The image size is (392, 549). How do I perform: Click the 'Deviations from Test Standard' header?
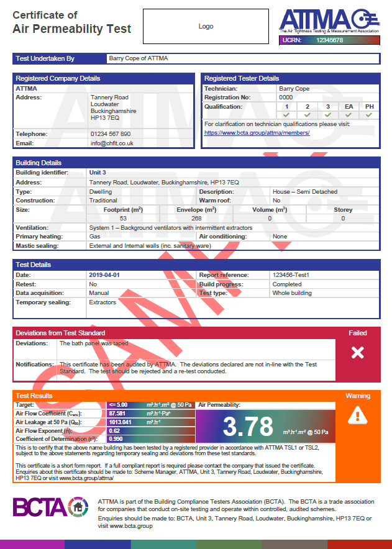point(60,333)
